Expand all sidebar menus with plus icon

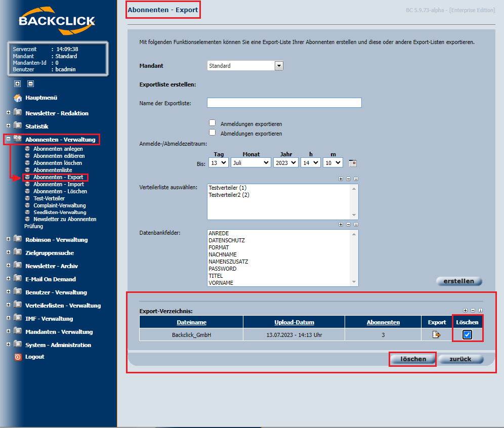17,84
